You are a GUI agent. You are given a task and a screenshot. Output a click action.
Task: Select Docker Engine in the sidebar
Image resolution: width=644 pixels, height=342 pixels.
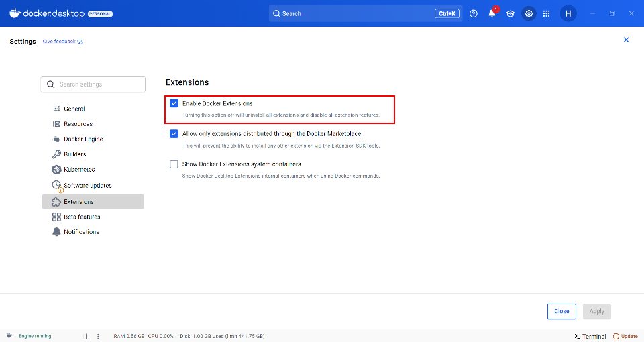click(x=83, y=139)
